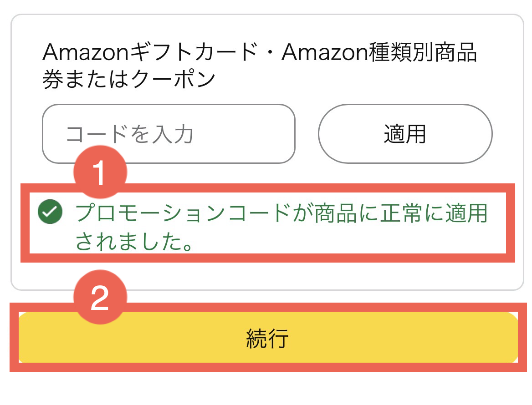Focus the コードを入力 code input field

click(x=169, y=134)
